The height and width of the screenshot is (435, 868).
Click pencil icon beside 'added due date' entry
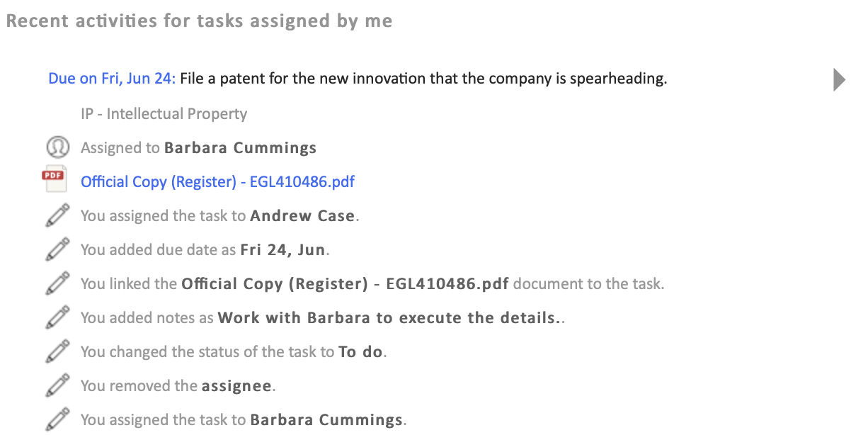point(57,249)
